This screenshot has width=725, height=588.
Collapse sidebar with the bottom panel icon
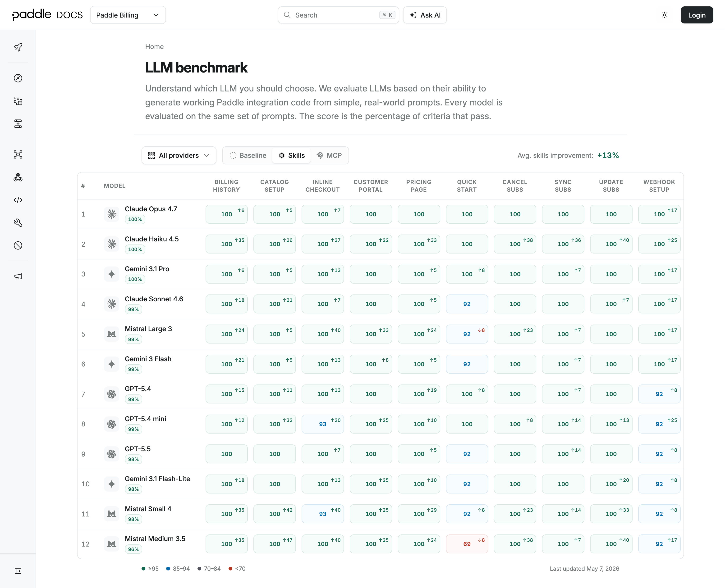18,571
